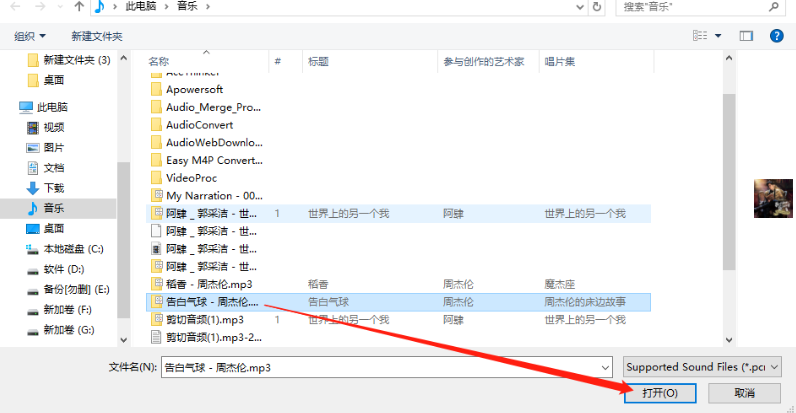
Task: Select 新建文件夹 (3) in sidebar
Action: tap(69, 60)
